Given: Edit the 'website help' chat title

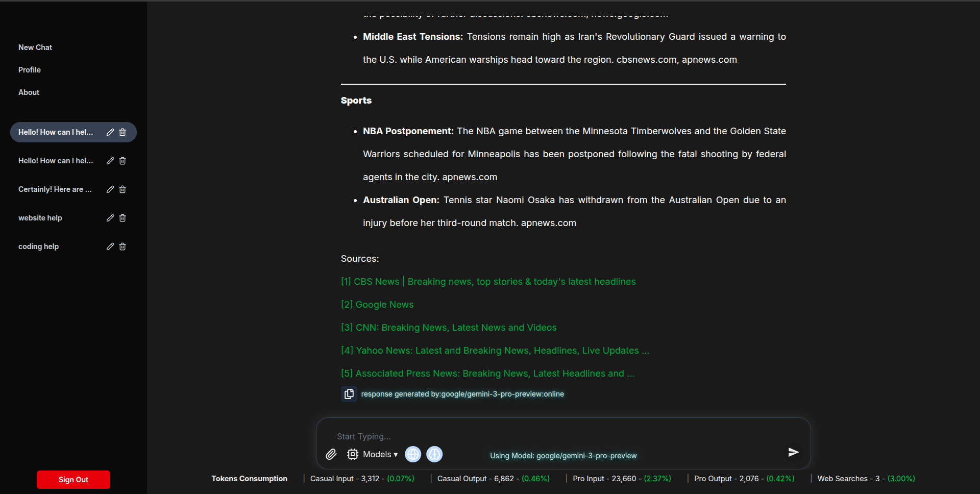Looking at the screenshot, I should [x=110, y=218].
